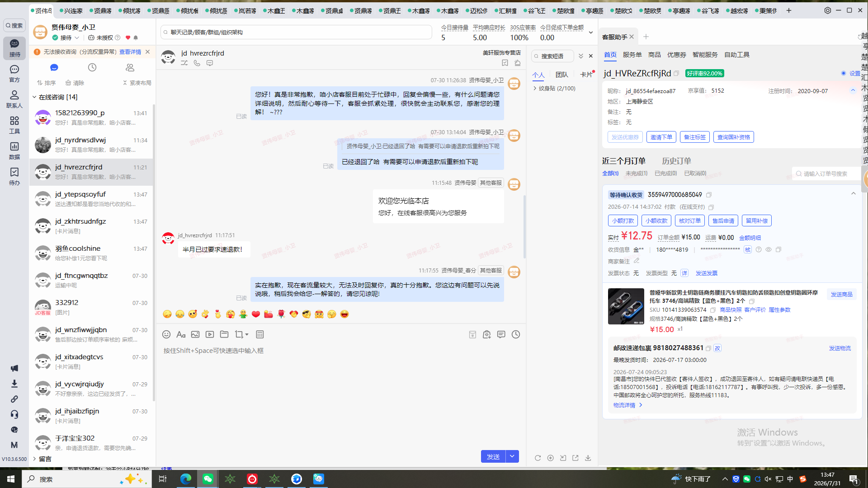Click the conversation list scrollbar
Image resolution: width=868 pixels, height=488 pixels.
pos(154,253)
